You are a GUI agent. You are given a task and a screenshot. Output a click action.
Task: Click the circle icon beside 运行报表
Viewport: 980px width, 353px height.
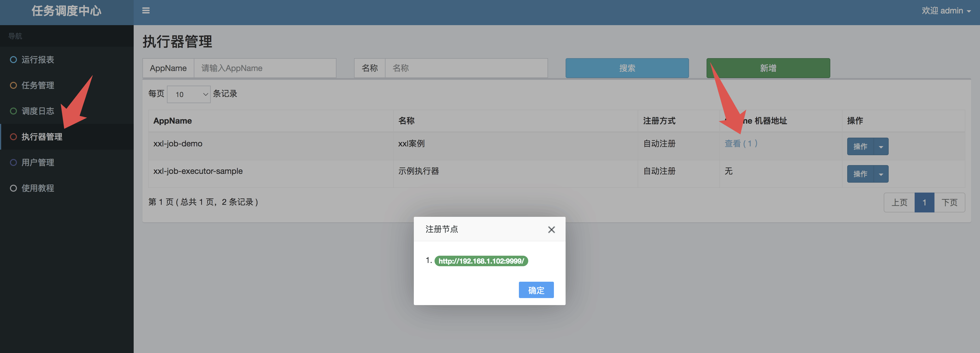(13, 60)
